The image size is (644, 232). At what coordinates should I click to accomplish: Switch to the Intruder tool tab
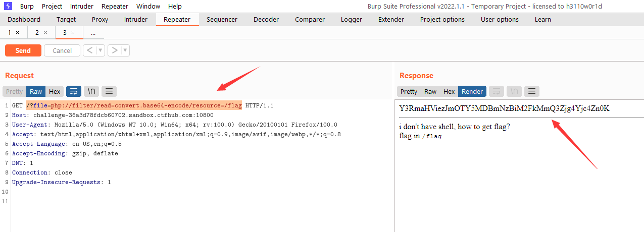(x=136, y=20)
